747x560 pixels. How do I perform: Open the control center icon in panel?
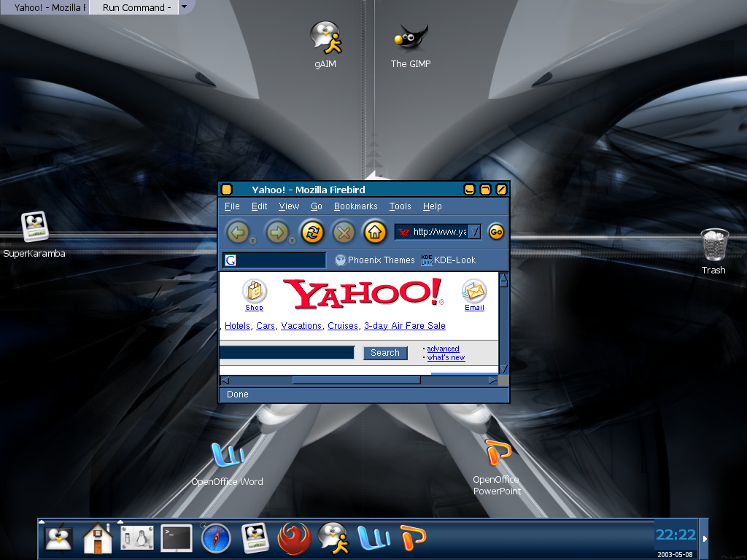pyautogui.click(x=136, y=539)
